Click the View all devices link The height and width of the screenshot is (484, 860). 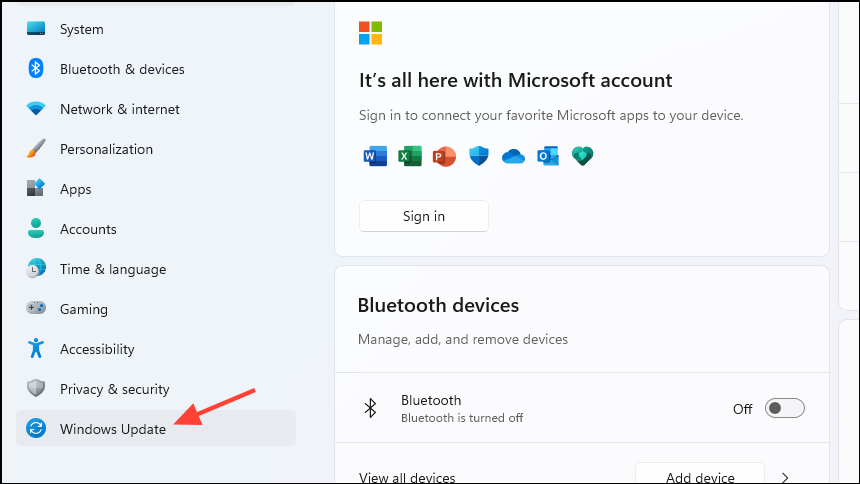(x=407, y=478)
